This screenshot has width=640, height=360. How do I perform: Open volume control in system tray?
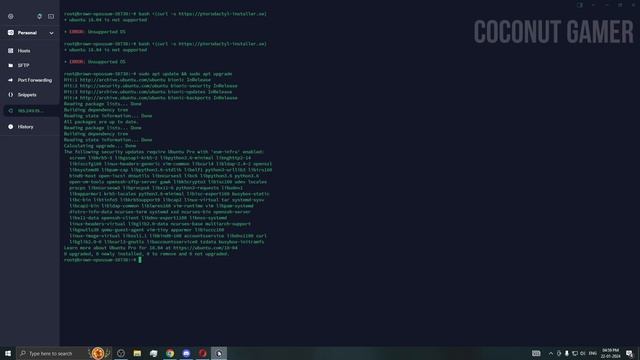[x=582, y=353]
